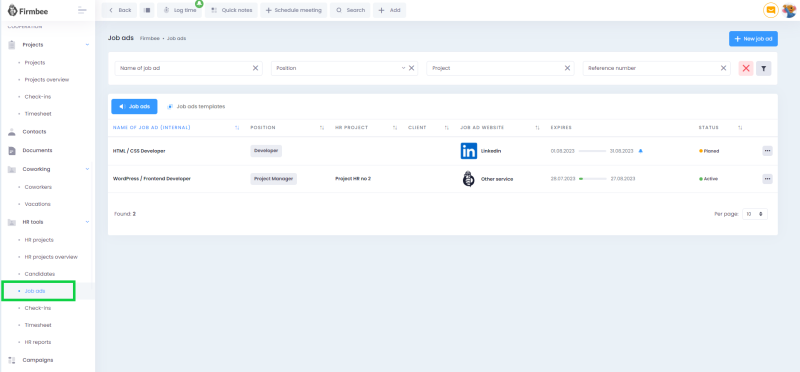The image size is (800, 372).
Task: Click the Documents sidebar icon
Action: click(x=12, y=151)
